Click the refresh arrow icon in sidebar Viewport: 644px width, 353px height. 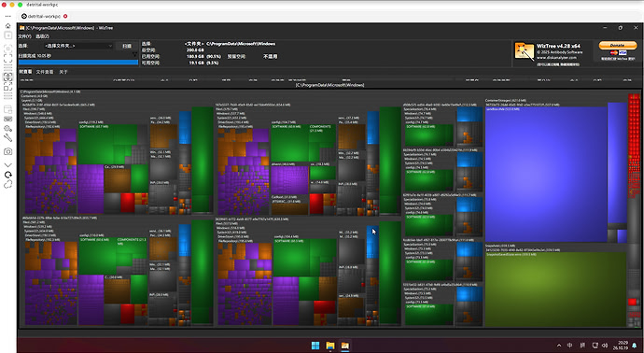tap(7, 175)
